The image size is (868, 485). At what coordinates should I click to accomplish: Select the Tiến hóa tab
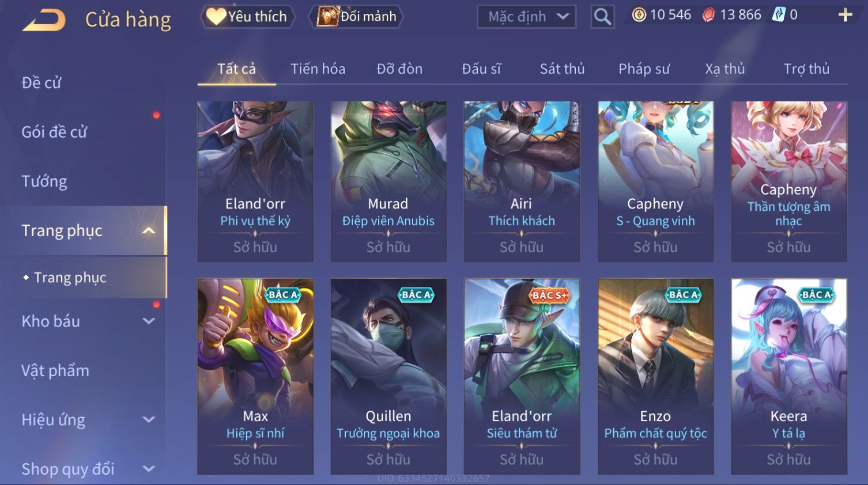(x=318, y=69)
